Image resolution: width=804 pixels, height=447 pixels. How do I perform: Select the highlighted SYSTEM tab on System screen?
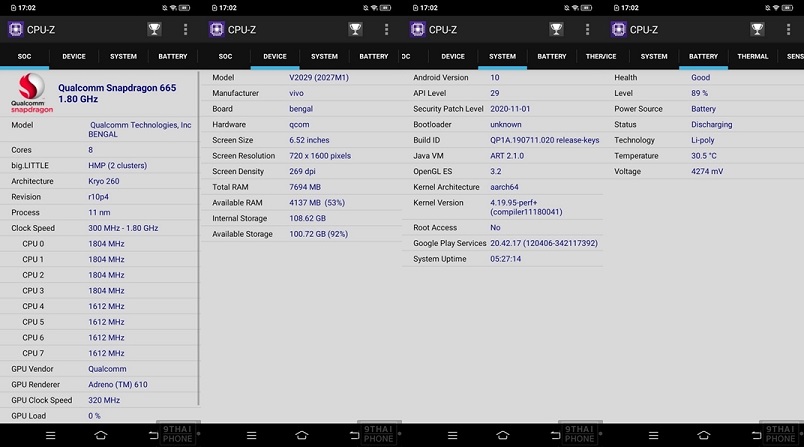(502, 56)
